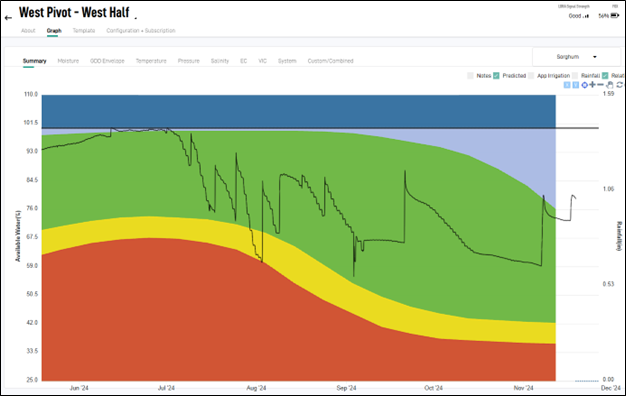Open the Sorghum crop dropdown
The width and height of the screenshot is (626, 396).
coord(576,57)
